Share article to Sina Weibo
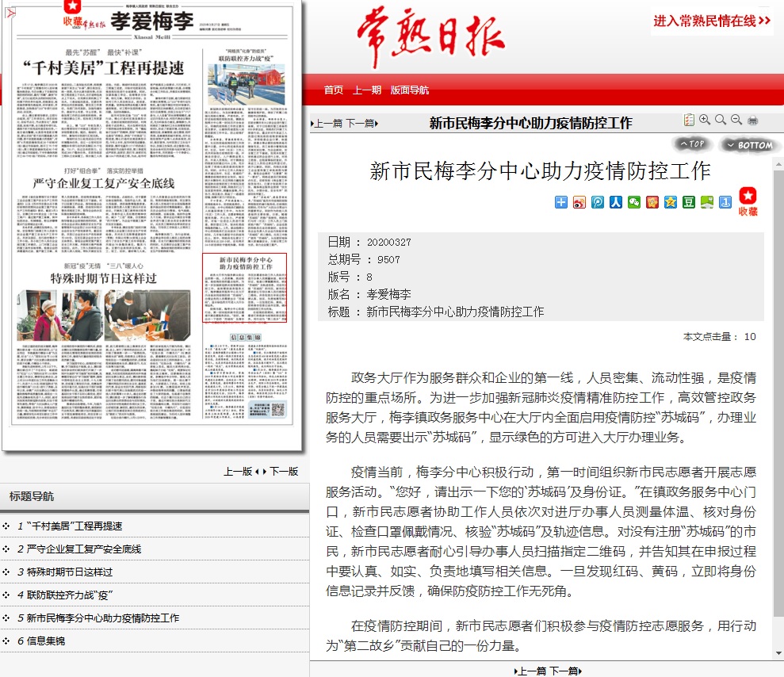Viewport: 784px width, 677px height. pos(579,202)
